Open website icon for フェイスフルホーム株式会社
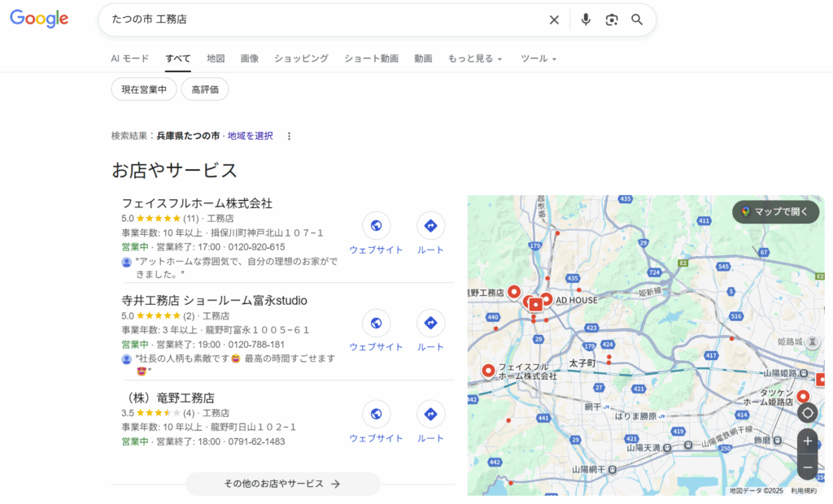The width and height of the screenshot is (833, 504). pos(376,226)
